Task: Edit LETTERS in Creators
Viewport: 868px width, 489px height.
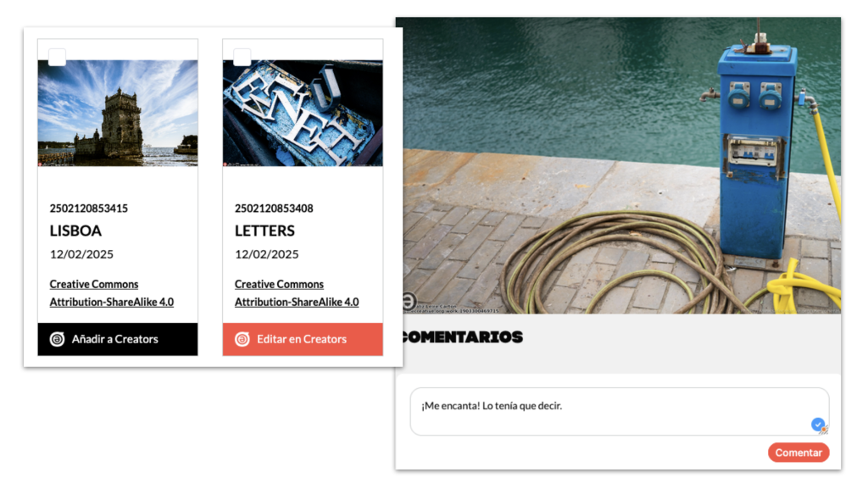Action: tap(303, 339)
